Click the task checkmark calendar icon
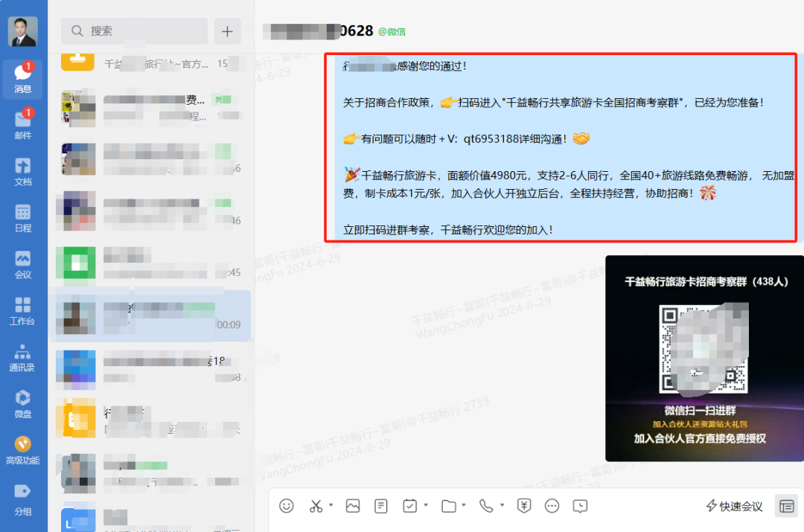The height and width of the screenshot is (532, 804). pyautogui.click(x=409, y=506)
